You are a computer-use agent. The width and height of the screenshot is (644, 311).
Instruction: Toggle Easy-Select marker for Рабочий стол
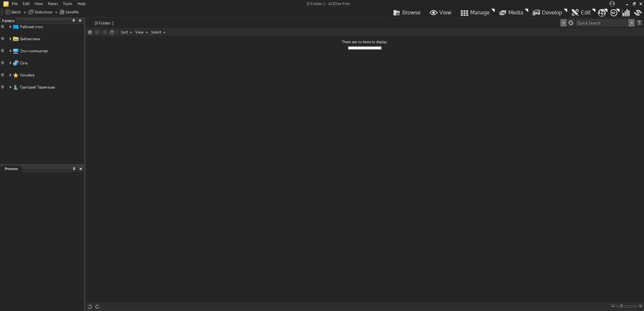point(3,27)
